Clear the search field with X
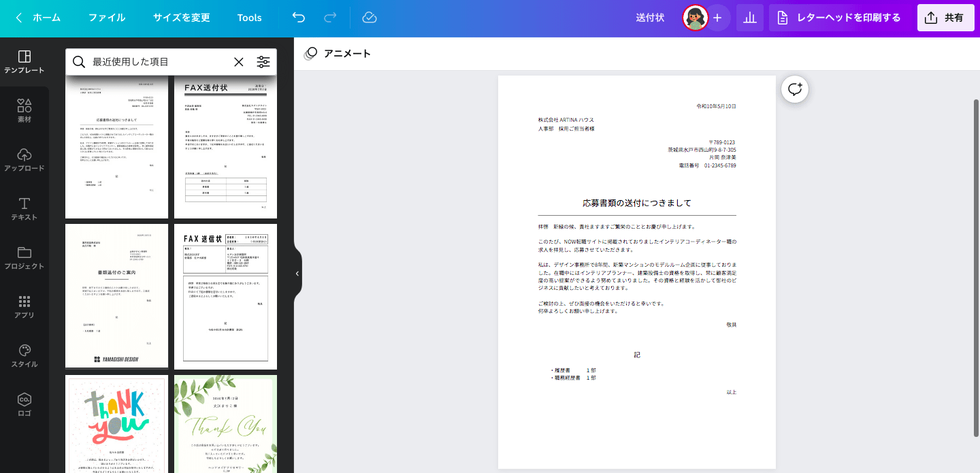The image size is (980, 473). [x=239, y=62]
